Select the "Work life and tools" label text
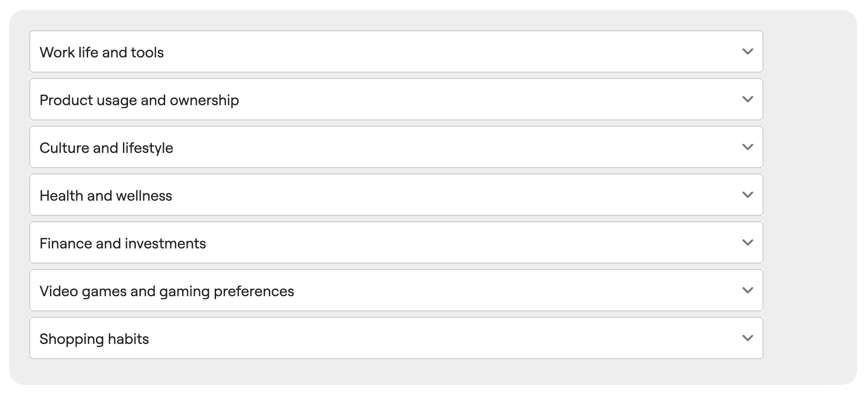This screenshot has width=868, height=394. 101,52
